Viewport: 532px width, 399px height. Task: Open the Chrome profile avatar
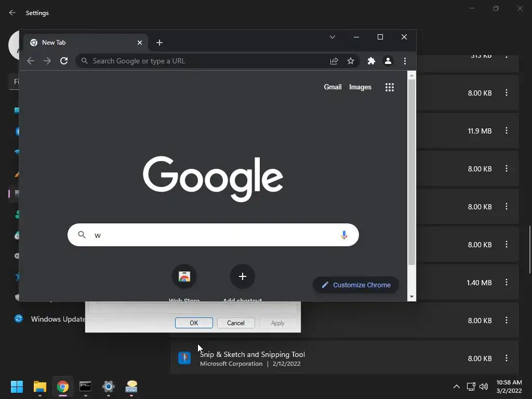388,61
